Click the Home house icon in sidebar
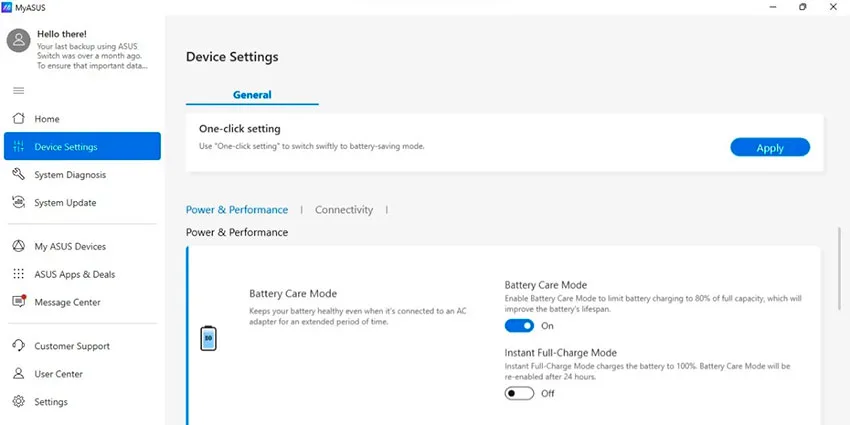 tap(18, 118)
